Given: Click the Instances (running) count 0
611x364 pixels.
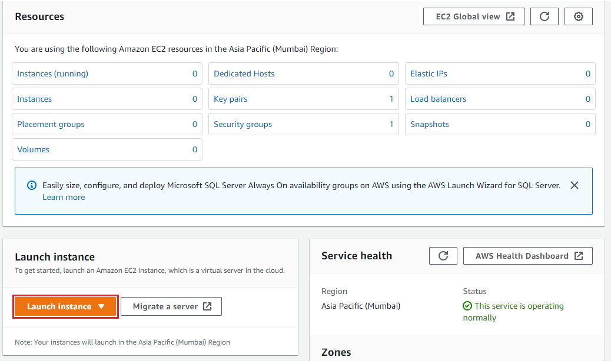Looking at the screenshot, I should 195,74.
